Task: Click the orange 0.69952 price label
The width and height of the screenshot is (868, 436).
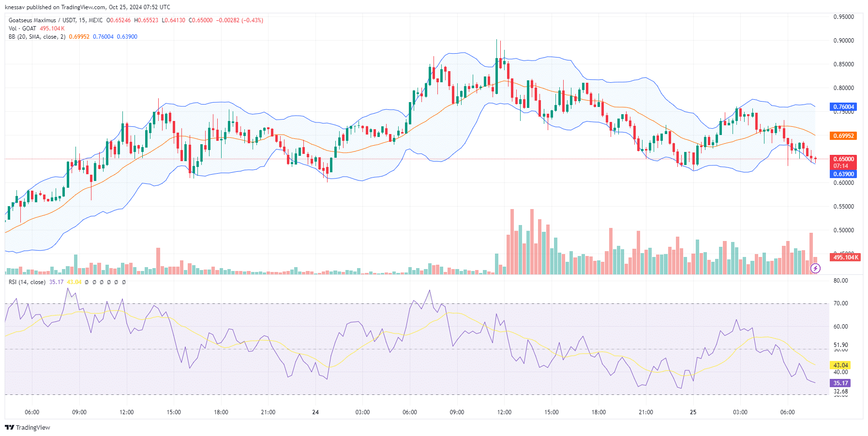Action: (843, 136)
